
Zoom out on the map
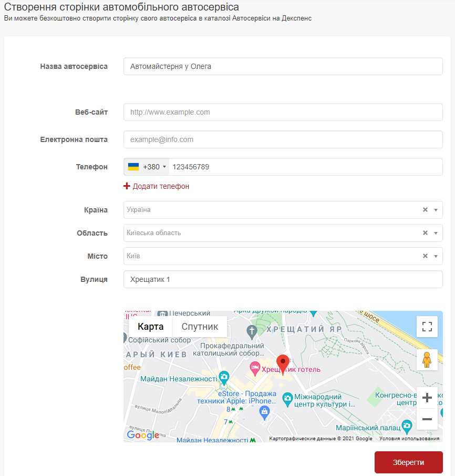click(x=427, y=419)
